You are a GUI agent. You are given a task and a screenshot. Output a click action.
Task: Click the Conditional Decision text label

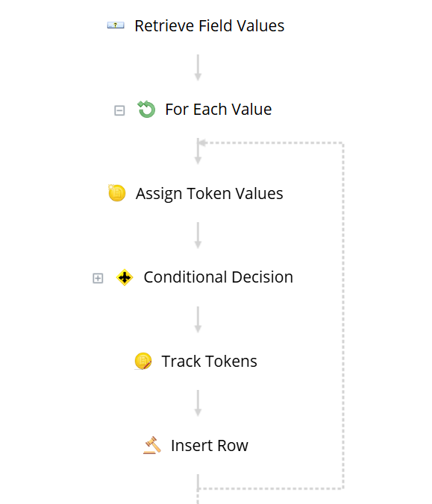(x=219, y=277)
